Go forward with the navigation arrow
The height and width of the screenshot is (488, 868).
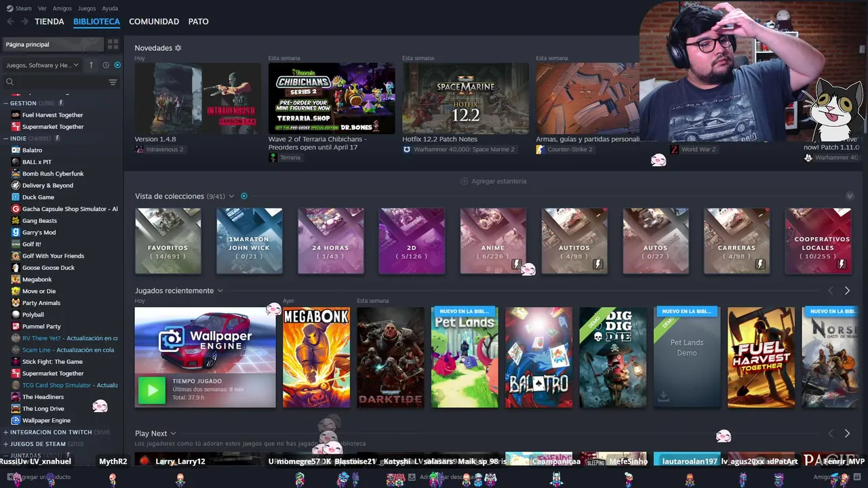pos(24,22)
